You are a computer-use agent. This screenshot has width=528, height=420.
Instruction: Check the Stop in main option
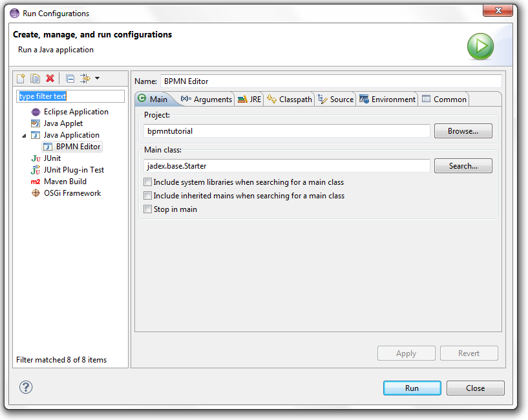pyautogui.click(x=148, y=209)
